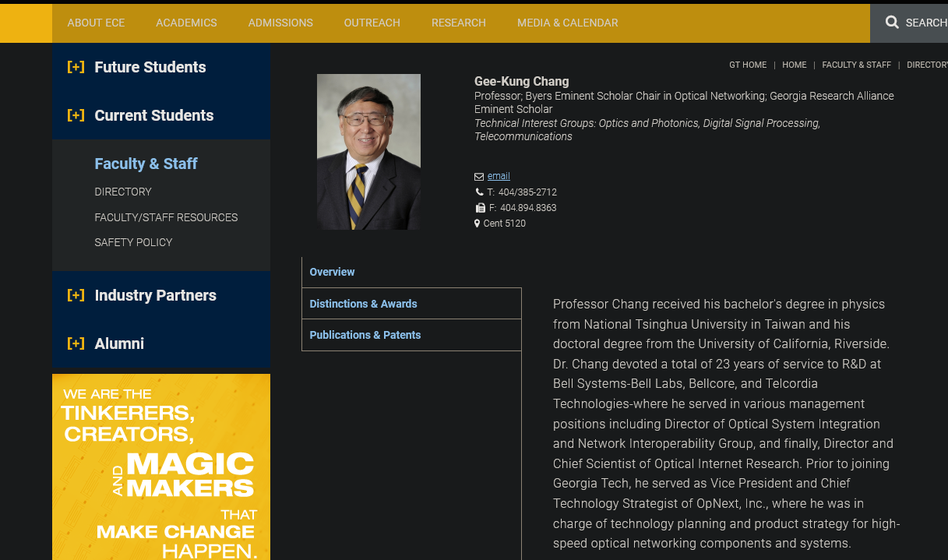Open the Academics menu
Screen dimensions: 948x560
(x=186, y=23)
